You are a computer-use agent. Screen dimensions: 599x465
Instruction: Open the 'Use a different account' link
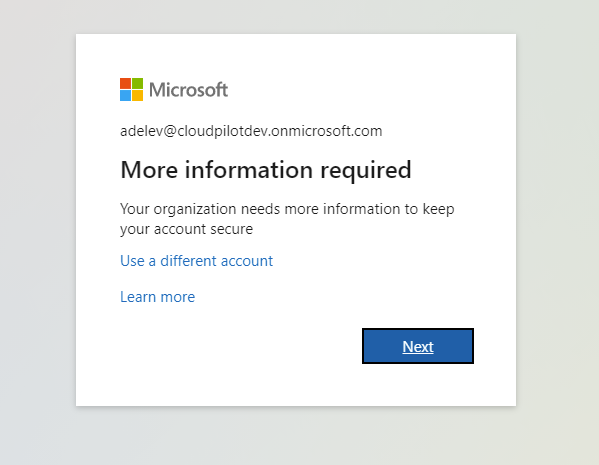[x=196, y=261]
